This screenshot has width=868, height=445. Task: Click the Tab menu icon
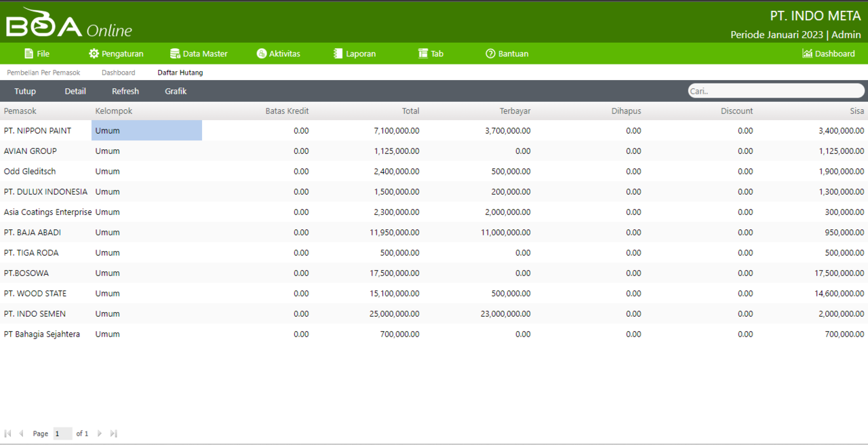point(423,54)
